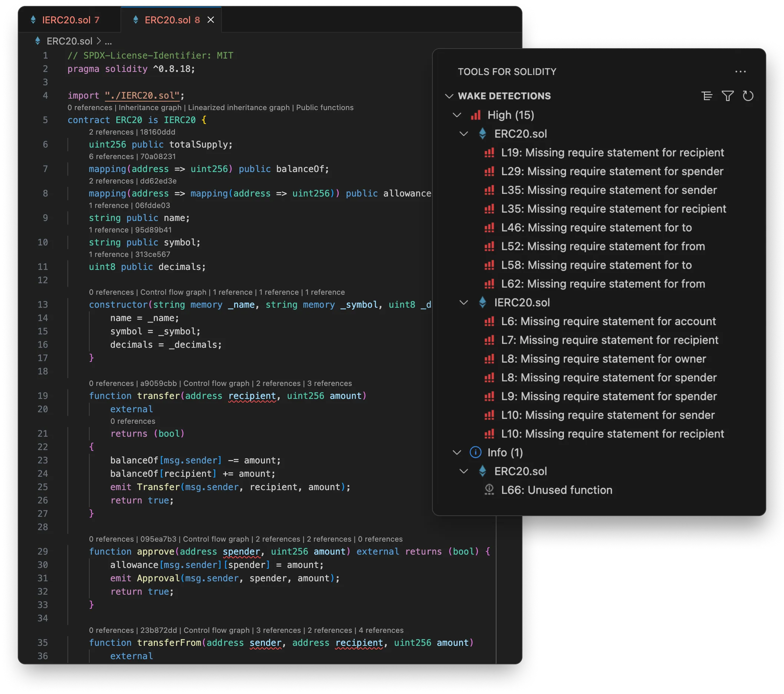Screen dimensions: 784x694
Task: Select the ERC20.sol editor tab
Action: pyautogui.click(x=172, y=20)
